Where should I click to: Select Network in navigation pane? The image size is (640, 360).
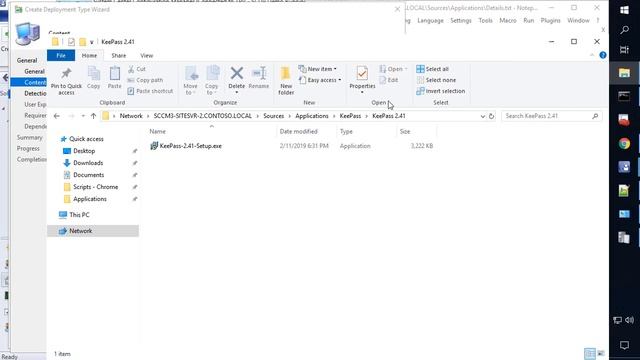click(80, 231)
